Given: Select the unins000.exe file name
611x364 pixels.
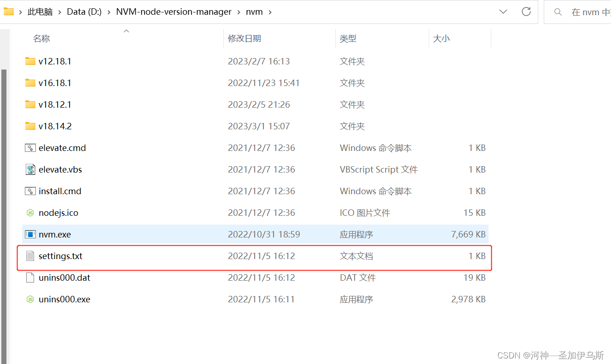Looking at the screenshot, I should 64,299.
